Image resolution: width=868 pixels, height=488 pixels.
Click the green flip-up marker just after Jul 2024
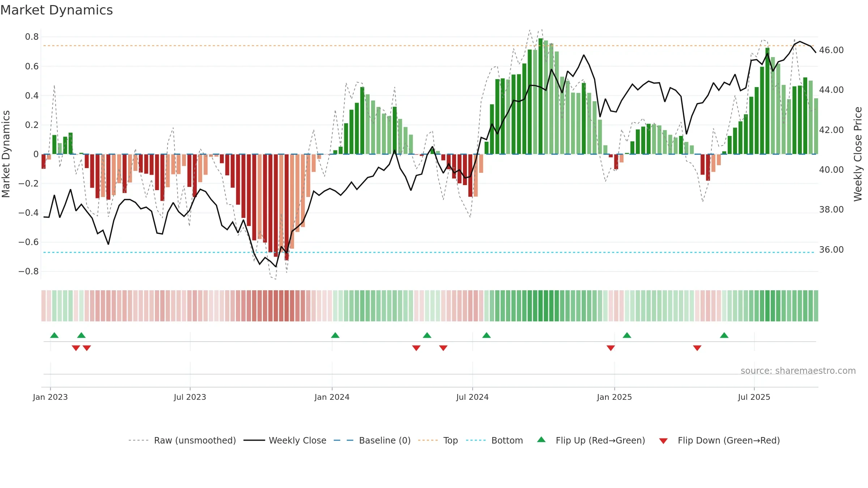click(486, 335)
